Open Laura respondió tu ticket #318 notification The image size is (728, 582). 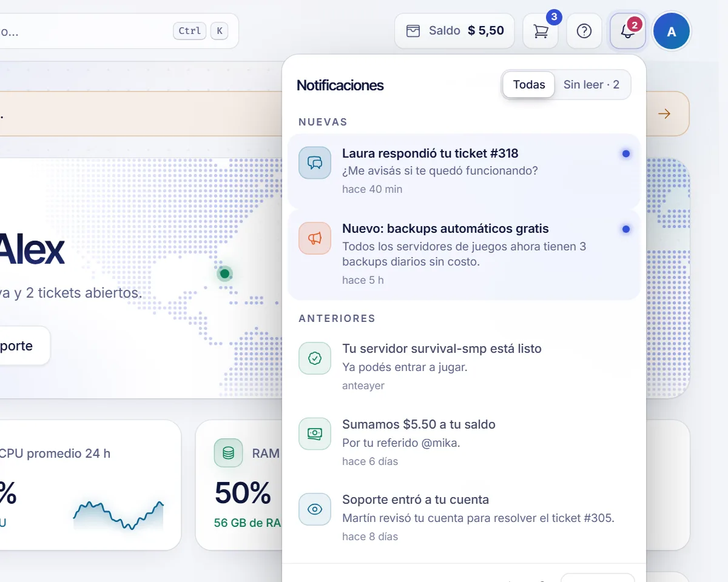coord(464,171)
